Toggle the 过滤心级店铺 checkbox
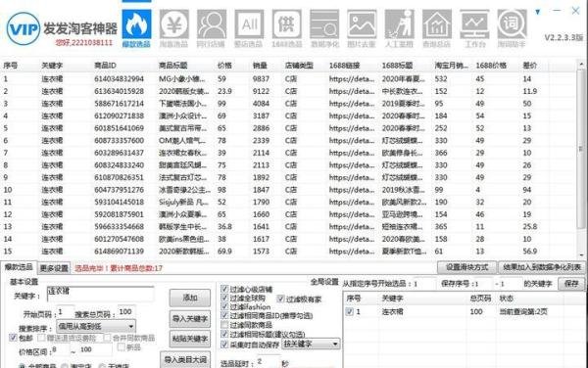The height and width of the screenshot is (368, 588). coord(224,289)
